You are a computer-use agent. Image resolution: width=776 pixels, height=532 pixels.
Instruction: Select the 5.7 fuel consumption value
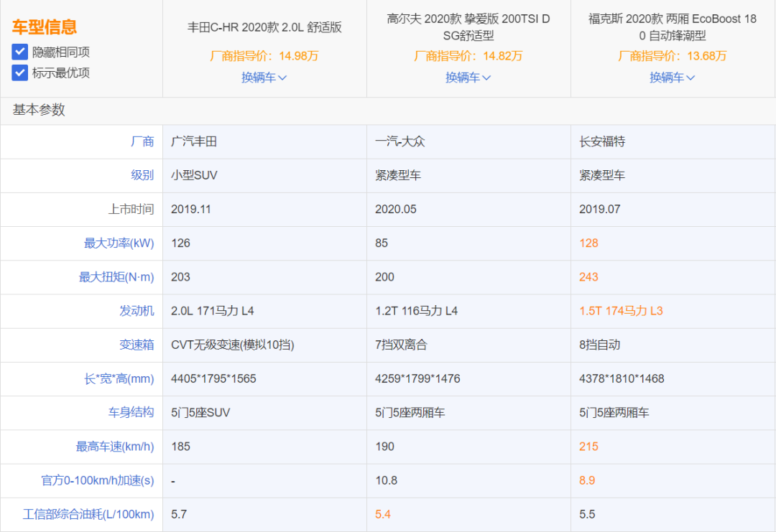pyautogui.click(x=179, y=515)
